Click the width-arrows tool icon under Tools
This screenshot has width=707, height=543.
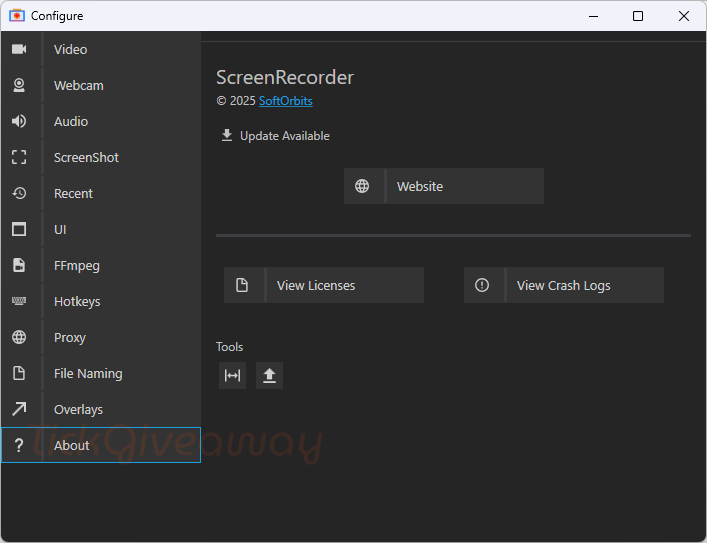point(232,375)
